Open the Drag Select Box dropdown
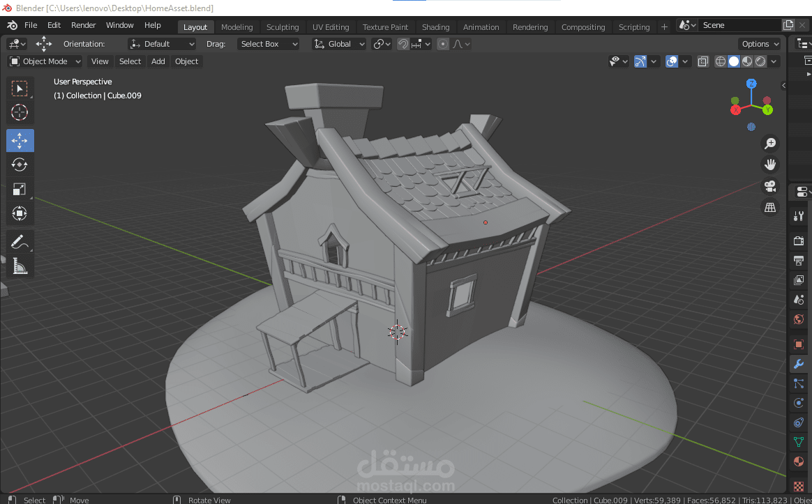The height and width of the screenshot is (504, 812). 269,44
